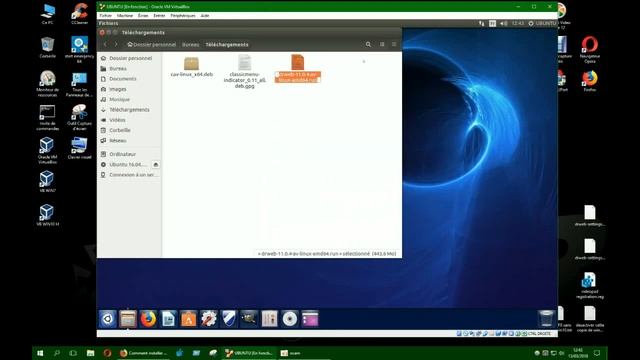
Task: Open the Windows Recycle Bin desktop icon
Action: [x=47, y=47]
